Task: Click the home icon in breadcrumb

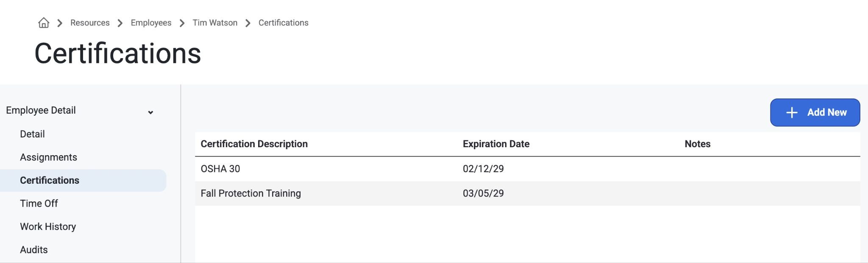Action: click(x=44, y=23)
